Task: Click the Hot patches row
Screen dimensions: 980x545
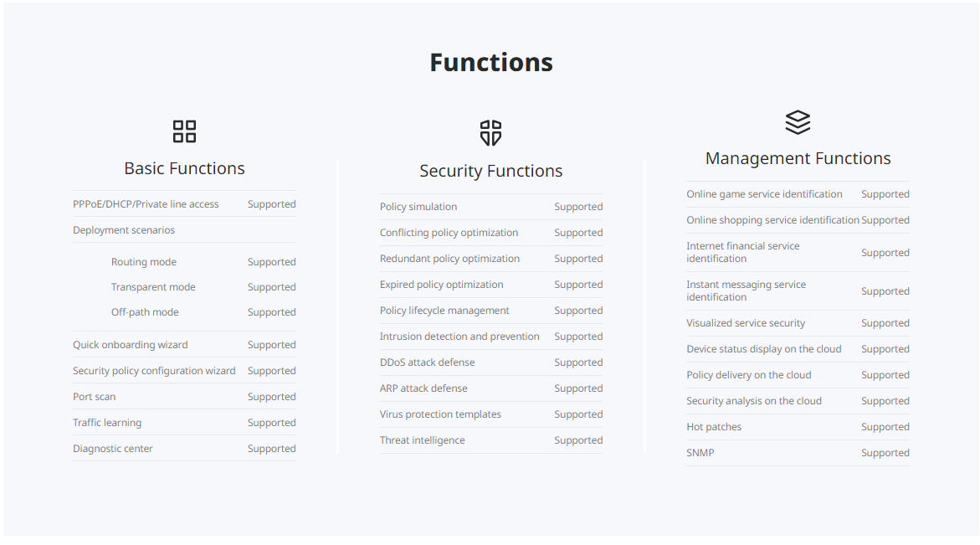Action: click(714, 427)
